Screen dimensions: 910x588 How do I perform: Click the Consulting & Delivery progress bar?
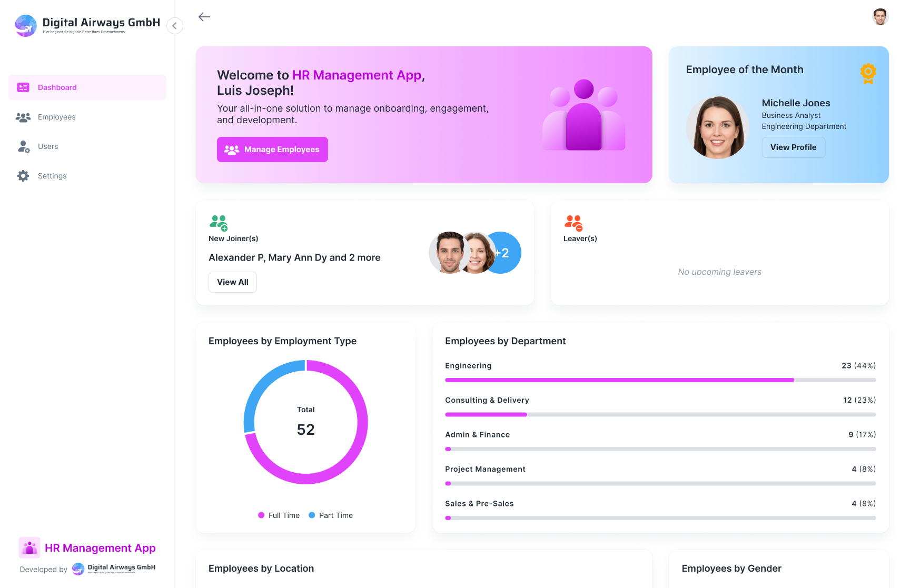pos(660,415)
